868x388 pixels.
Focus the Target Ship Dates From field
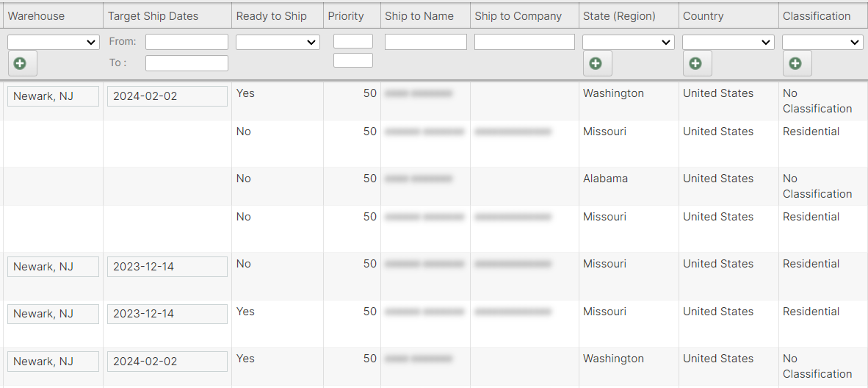[x=187, y=42]
